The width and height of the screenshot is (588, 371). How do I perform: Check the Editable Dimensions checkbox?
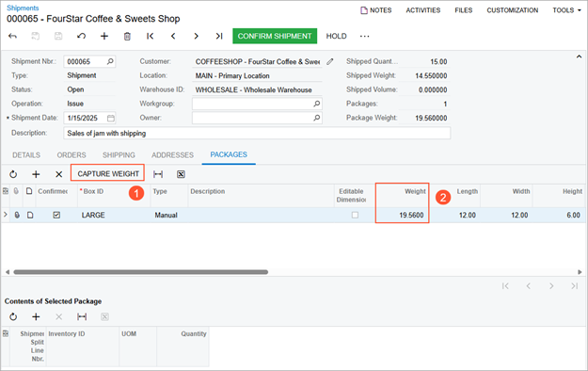point(355,216)
